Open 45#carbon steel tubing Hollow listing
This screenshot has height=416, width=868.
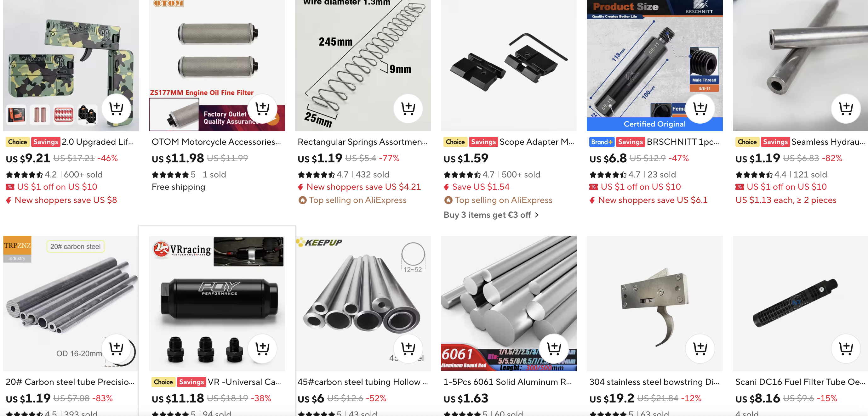coord(363,382)
